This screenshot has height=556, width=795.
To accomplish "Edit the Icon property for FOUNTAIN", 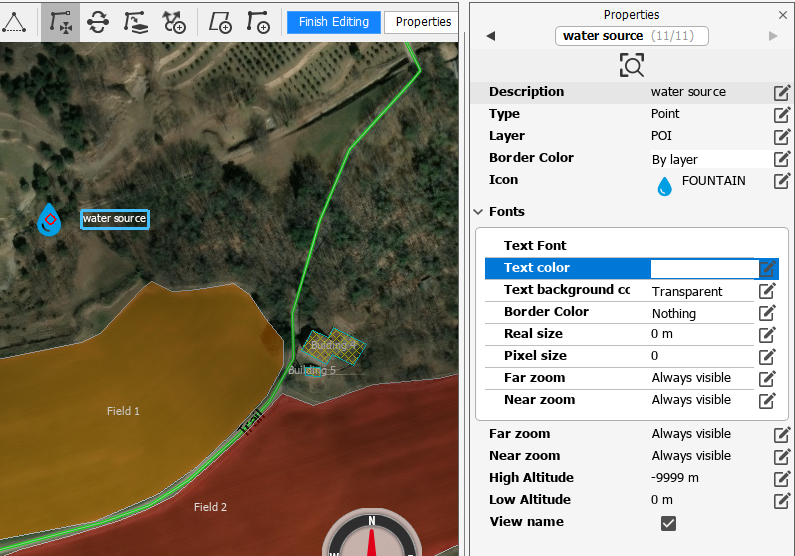I will click(x=782, y=181).
